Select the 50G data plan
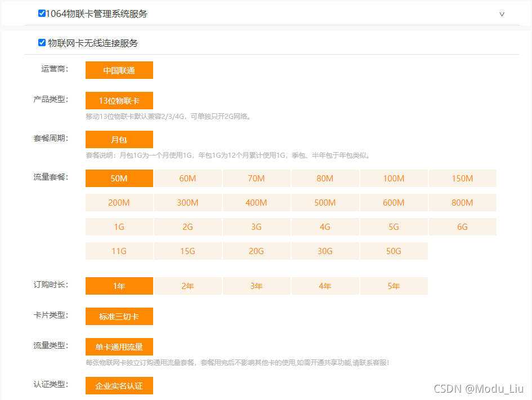Screen dimensions: 532x400 click(x=394, y=251)
